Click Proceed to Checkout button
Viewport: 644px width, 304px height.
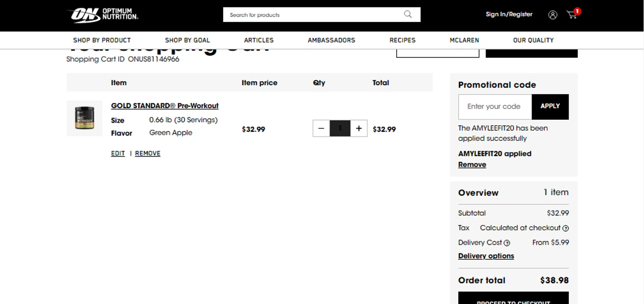pyautogui.click(x=513, y=298)
